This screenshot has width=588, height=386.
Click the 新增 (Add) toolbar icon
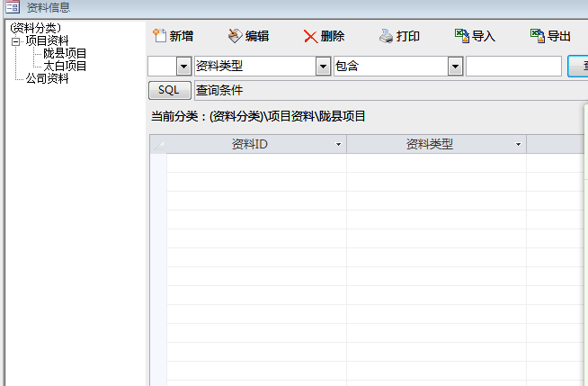(159, 36)
